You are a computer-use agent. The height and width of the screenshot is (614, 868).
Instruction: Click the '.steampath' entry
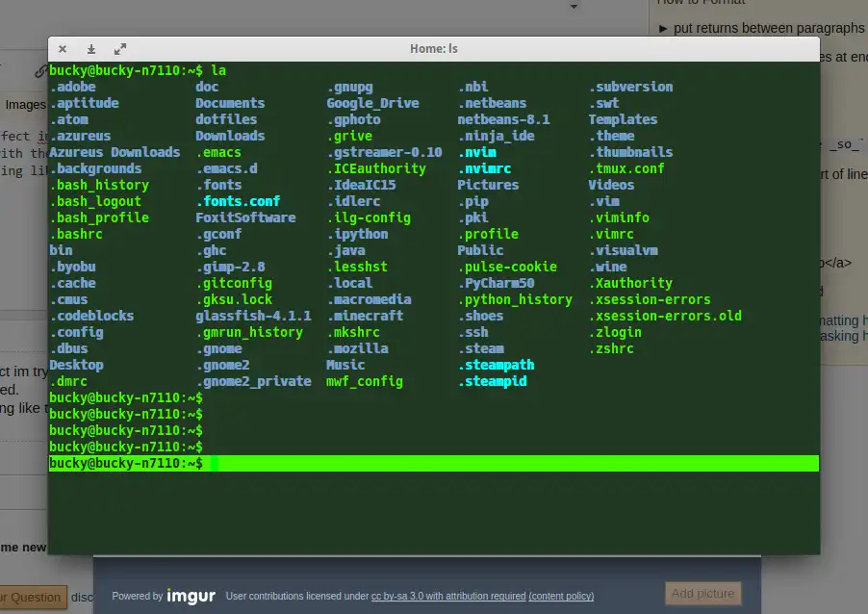point(496,365)
